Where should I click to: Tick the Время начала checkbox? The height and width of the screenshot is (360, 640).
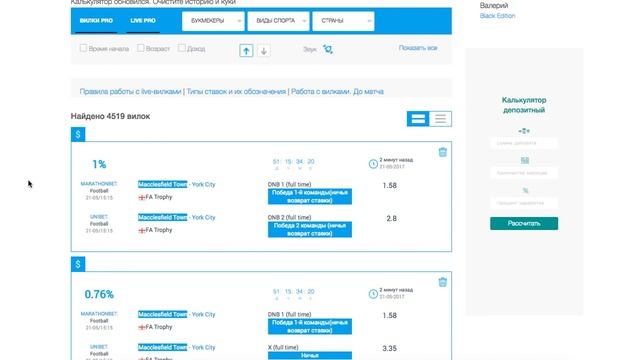(83, 48)
